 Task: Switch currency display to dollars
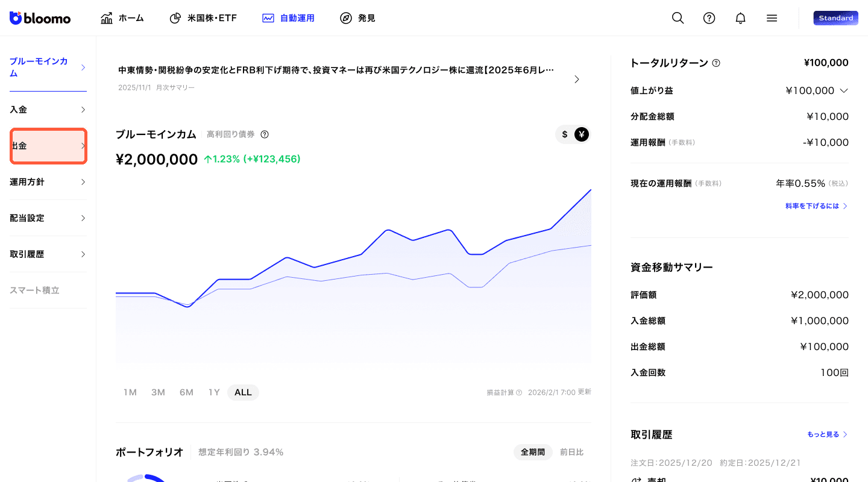[565, 134]
